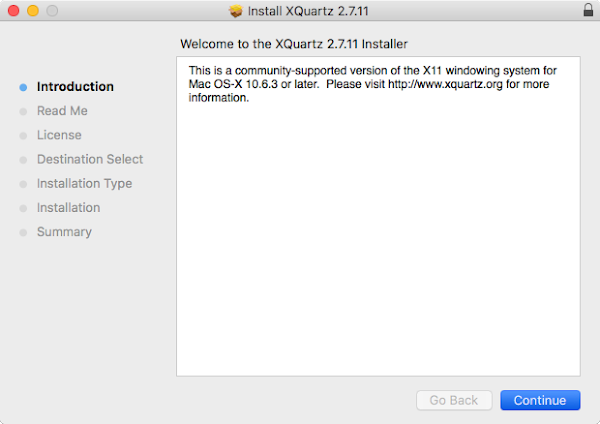Click the lock icon in title bar

tap(588, 10)
